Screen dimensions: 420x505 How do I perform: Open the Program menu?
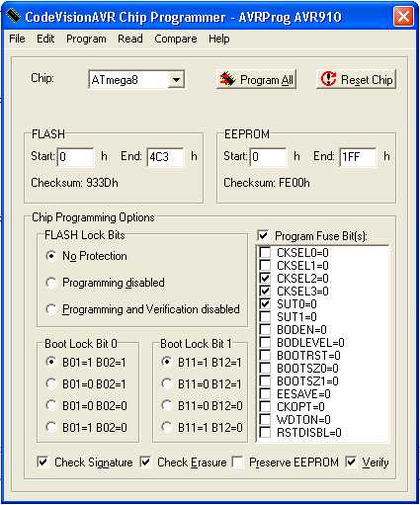pos(86,39)
